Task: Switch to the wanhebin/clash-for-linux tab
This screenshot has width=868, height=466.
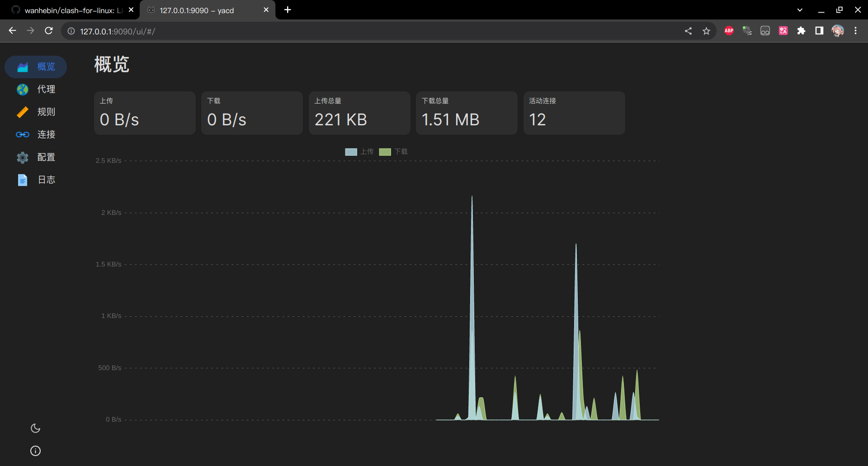Action: (x=68, y=10)
